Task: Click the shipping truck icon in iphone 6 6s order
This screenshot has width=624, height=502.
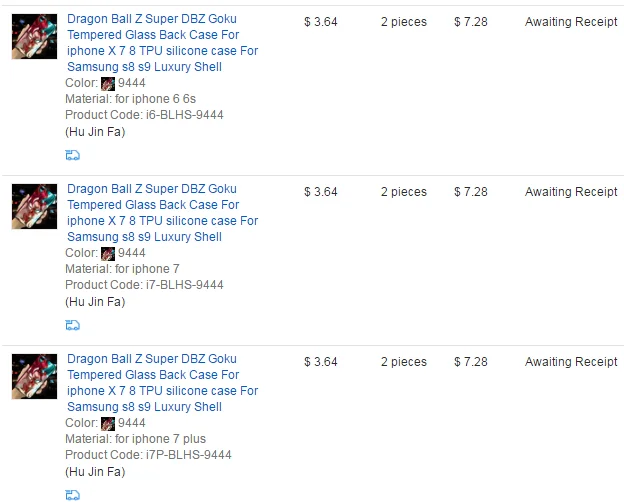Action: 72,155
